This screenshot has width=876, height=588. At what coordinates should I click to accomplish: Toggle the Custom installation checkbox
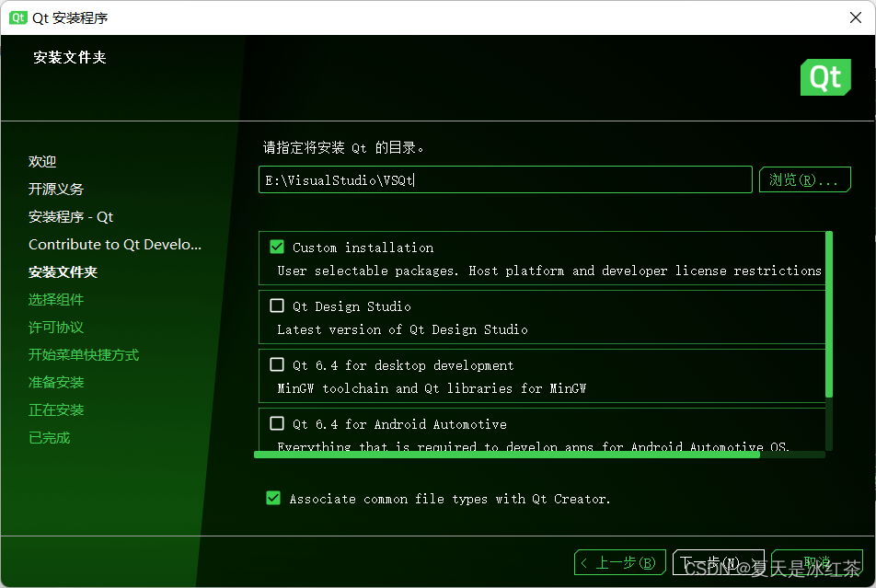click(x=277, y=247)
